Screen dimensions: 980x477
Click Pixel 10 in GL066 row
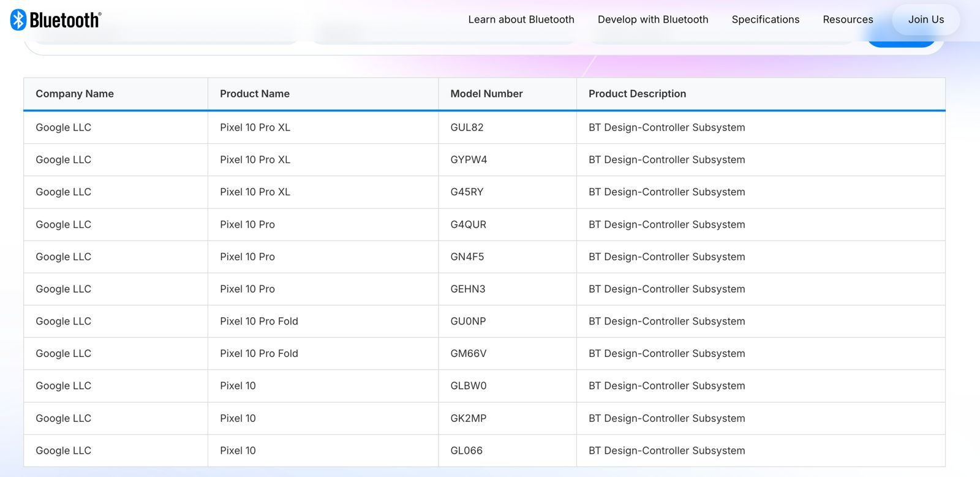point(238,451)
